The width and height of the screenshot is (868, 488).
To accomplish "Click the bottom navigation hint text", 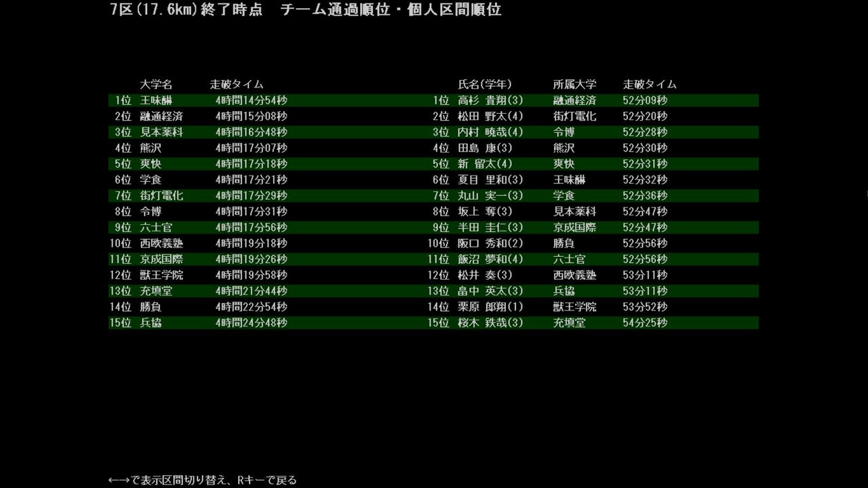I will tap(203, 480).
